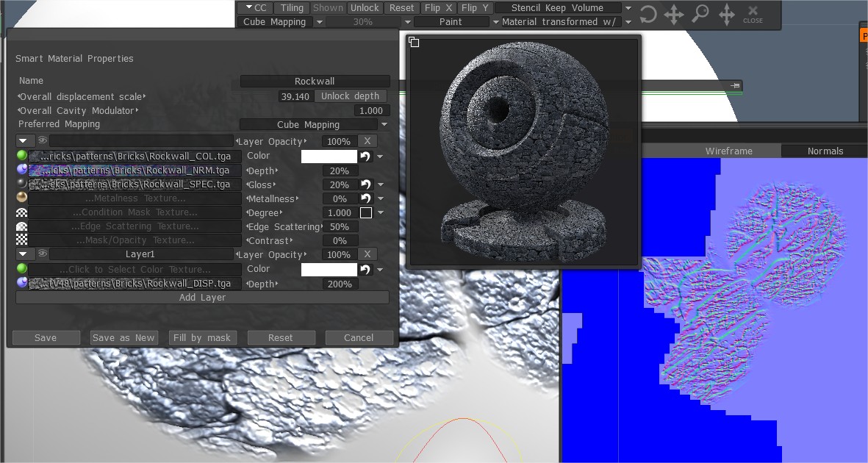Toggle Flip X in the top toolbar
868x463 pixels.
click(437, 7)
